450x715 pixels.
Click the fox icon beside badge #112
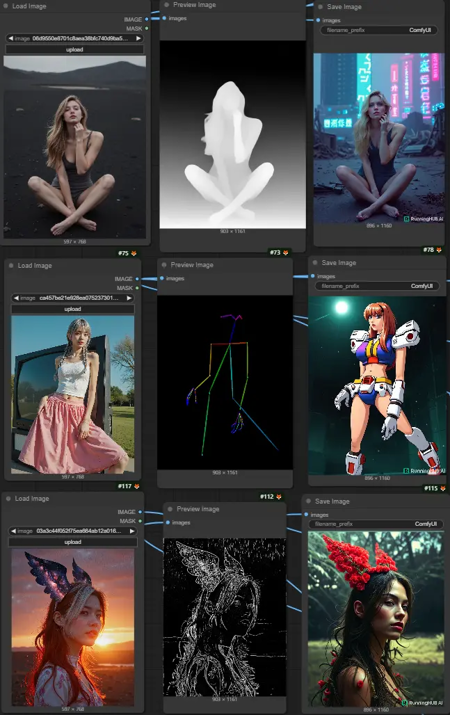(279, 497)
